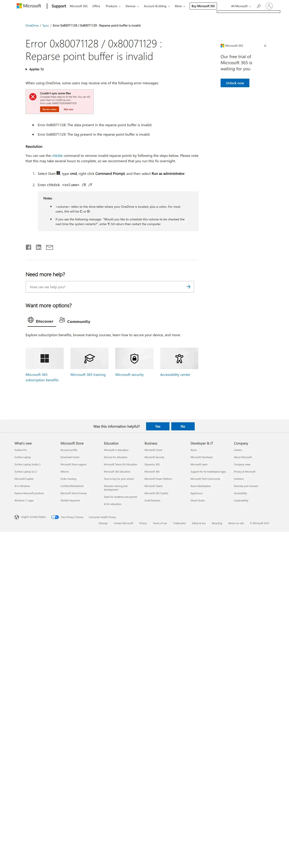
Task: Click the Microsoft logo in header
Action: (x=29, y=6)
